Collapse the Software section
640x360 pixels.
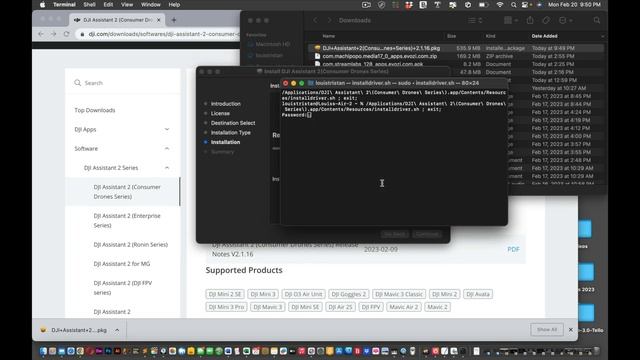(x=122, y=149)
